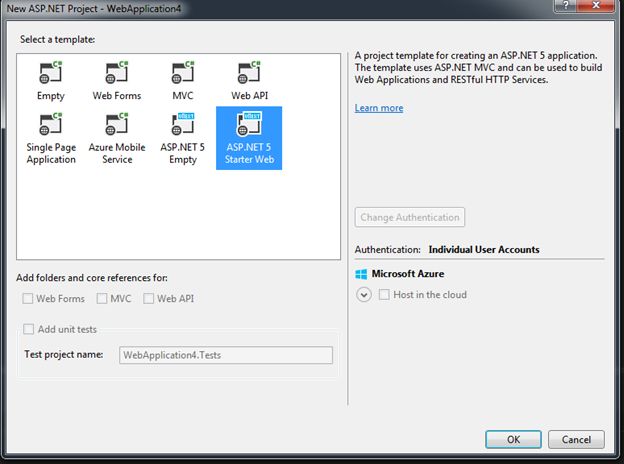Confirm the dialog with OK

coord(513,439)
